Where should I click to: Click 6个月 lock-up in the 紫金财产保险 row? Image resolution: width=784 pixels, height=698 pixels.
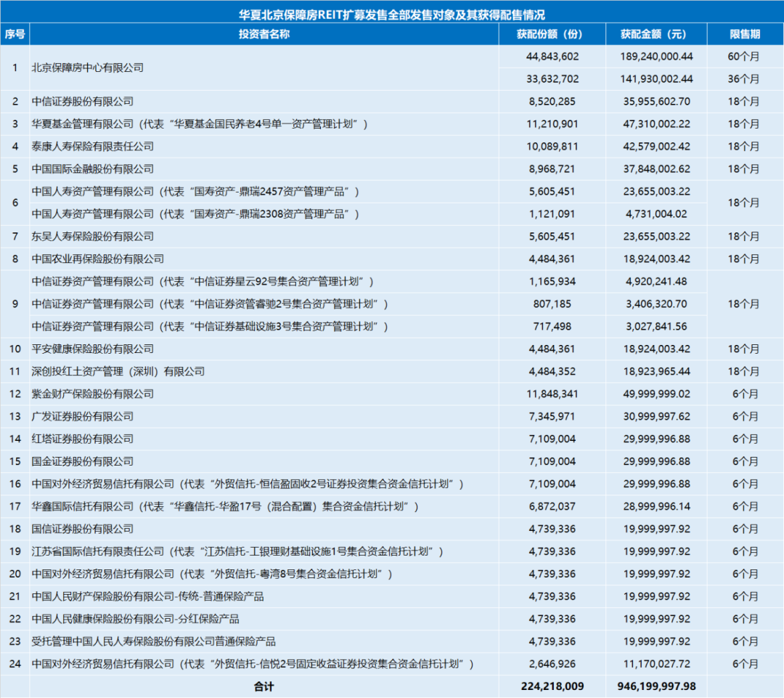tap(746, 394)
